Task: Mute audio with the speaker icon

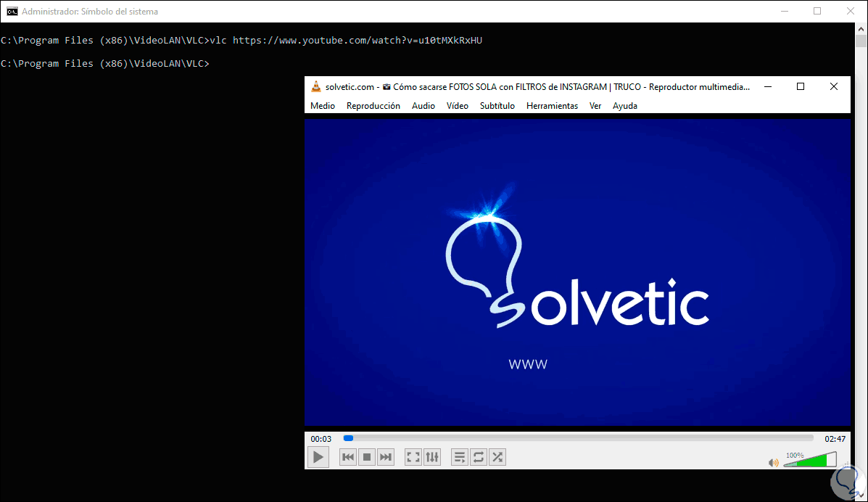Action: pyautogui.click(x=773, y=463)
